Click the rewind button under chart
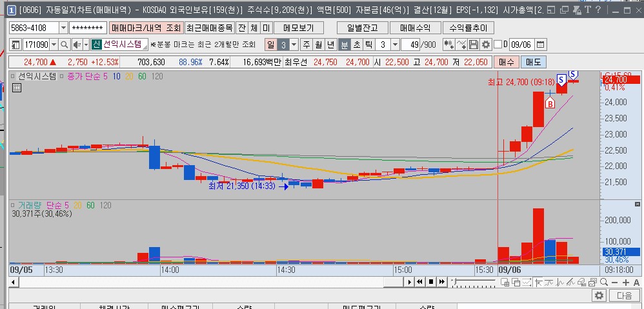644x309 pixels. [419, 282]
